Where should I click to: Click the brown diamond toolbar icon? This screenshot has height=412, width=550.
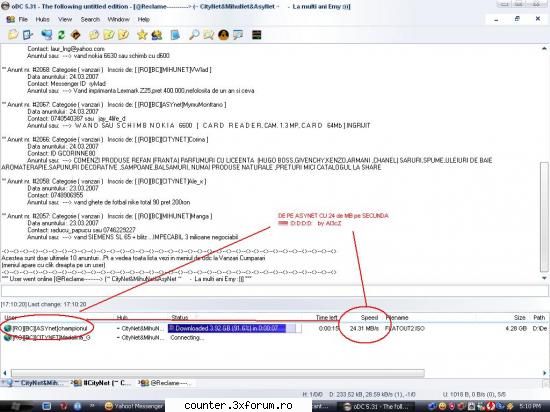[76, 35]
